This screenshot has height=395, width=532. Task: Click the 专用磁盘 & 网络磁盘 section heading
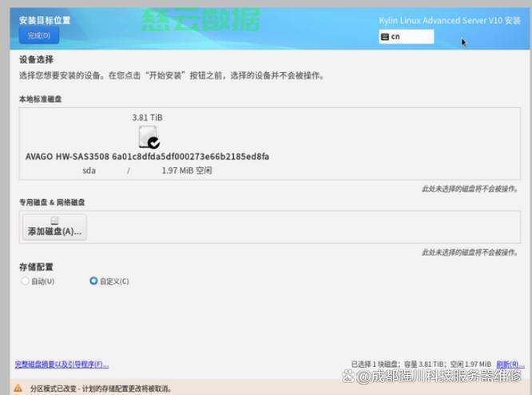coord(52,202)
